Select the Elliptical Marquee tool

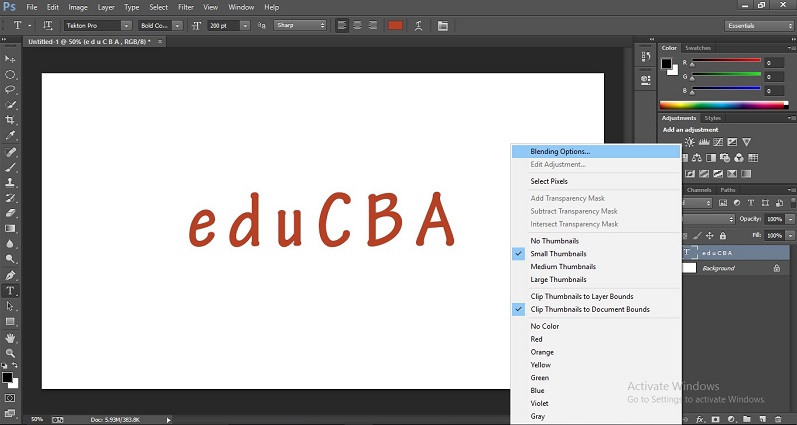(10, 75)
